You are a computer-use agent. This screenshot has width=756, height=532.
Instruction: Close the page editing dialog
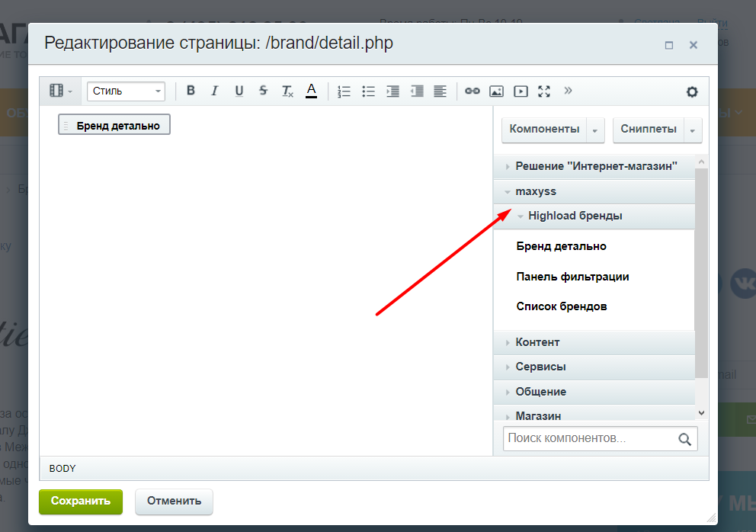[x=694, y=45]
